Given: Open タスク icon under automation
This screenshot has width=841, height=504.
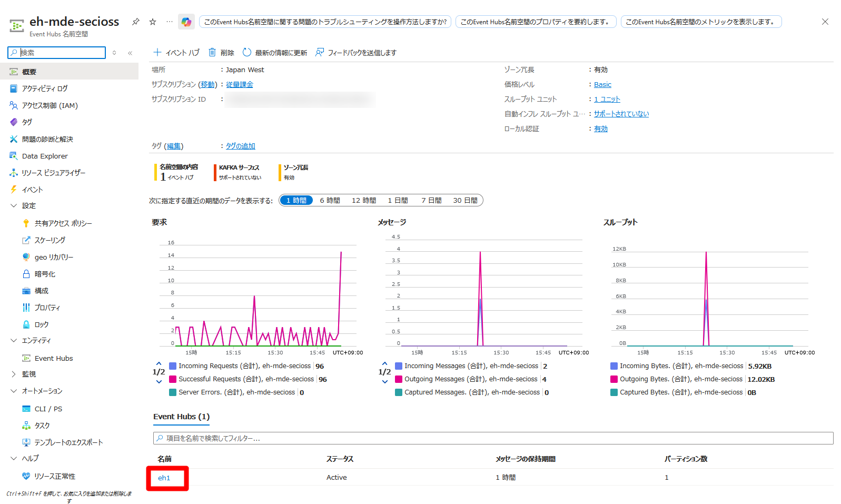Looking at the screenshot, I should coord(26,426).
